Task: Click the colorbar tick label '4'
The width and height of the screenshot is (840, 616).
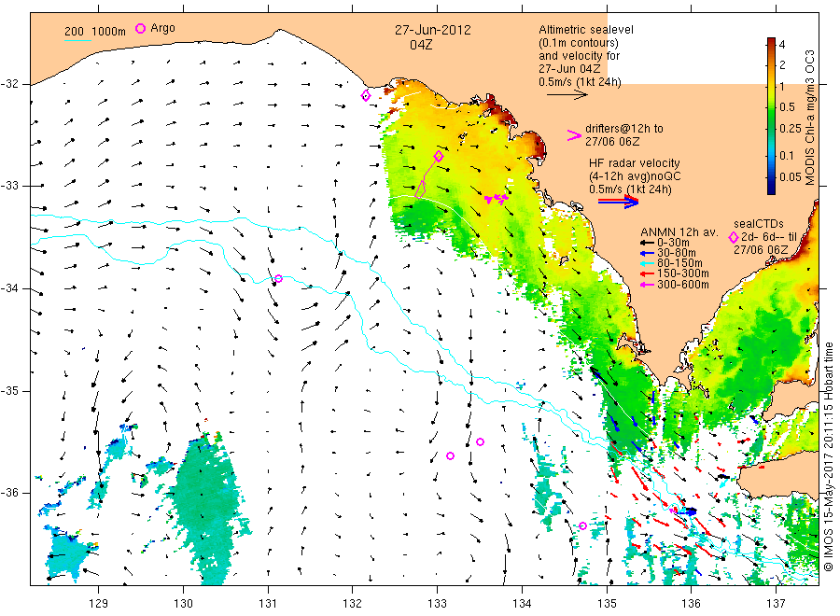Action: (782, 45)
